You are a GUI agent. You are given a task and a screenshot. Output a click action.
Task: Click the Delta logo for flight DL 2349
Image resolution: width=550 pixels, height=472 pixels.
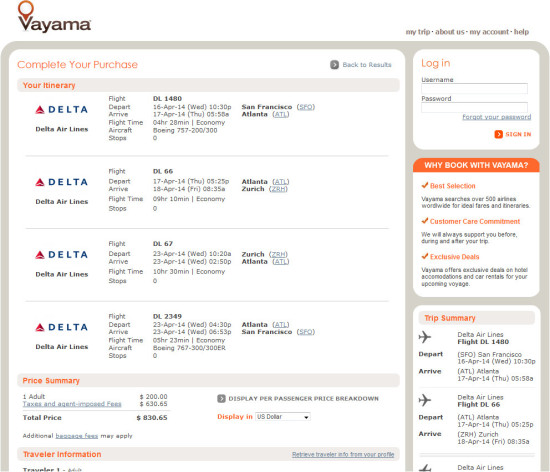tap(61, 328)
